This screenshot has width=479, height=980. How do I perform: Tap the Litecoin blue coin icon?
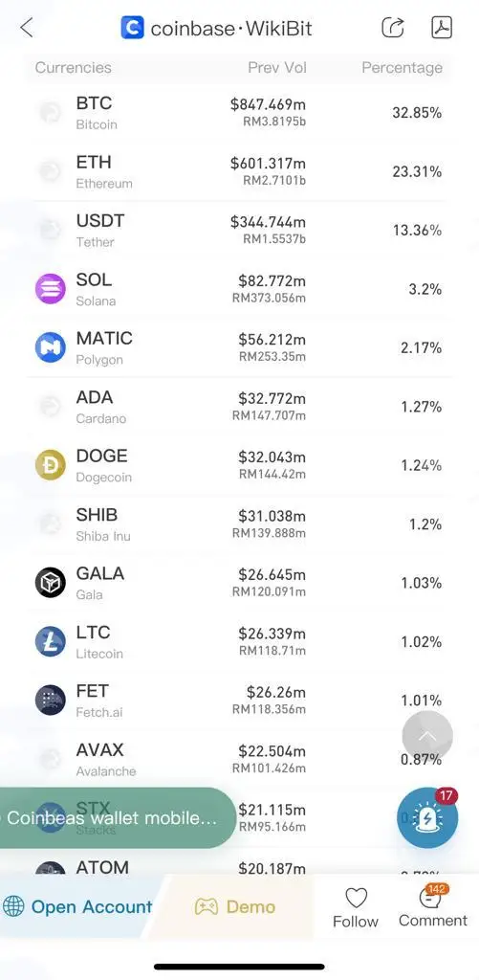click(x=50, y=642)
